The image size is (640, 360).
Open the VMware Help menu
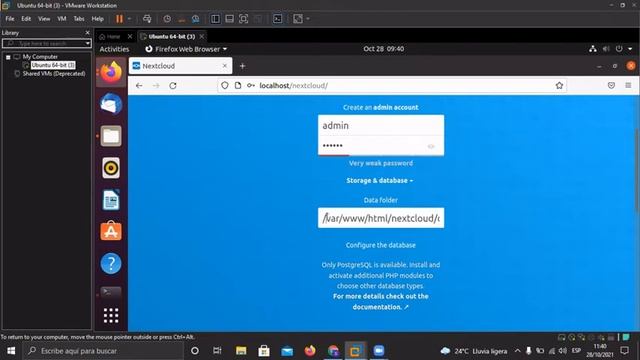click(x=97, y=19)
